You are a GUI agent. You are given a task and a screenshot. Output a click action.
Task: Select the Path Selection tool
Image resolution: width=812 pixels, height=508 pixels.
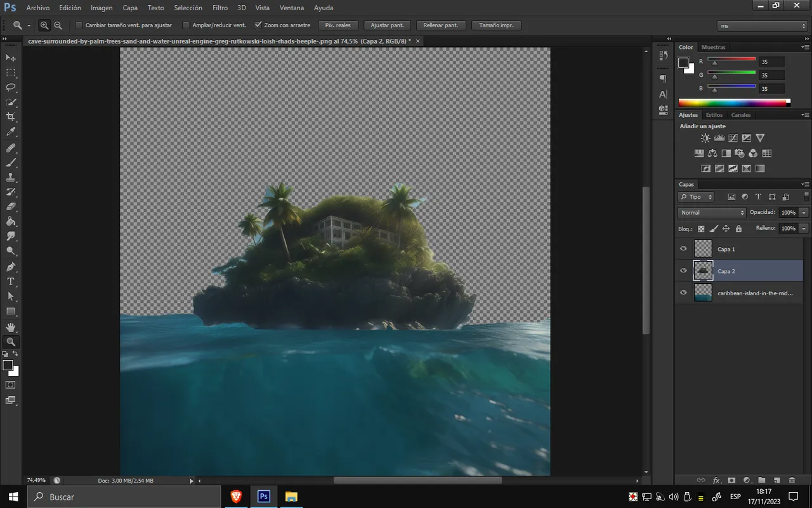[x=11, y=297]
